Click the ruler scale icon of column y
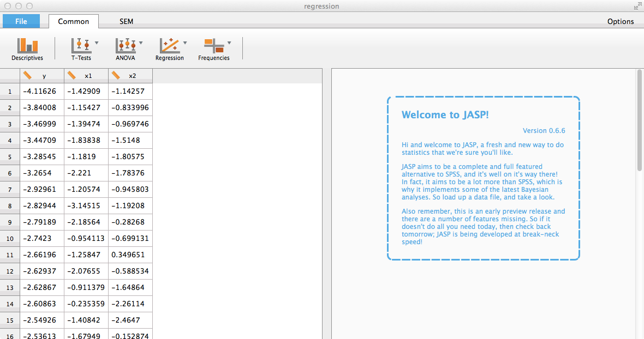Image resolution: width=644 pixels, height=339 pixels. pyautogui.click(x=27, y=75)
